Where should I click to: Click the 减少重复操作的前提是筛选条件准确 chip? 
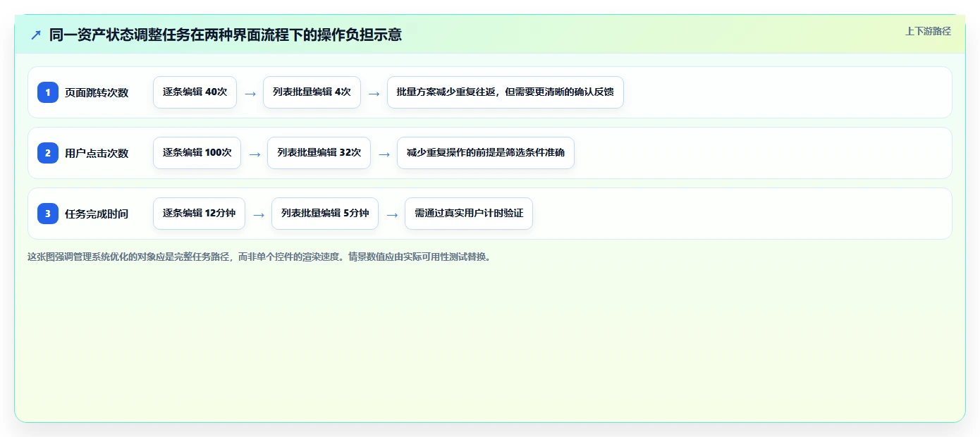pyautogui.click(x=486, y=153)
